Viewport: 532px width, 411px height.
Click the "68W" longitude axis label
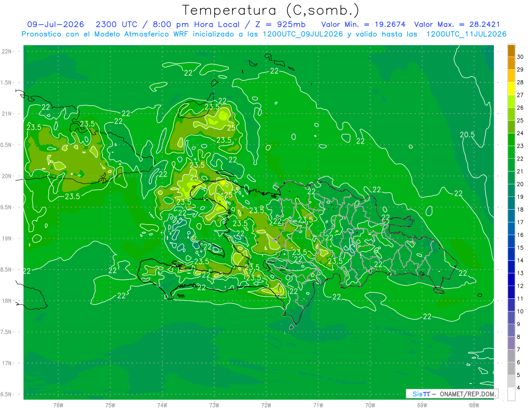(474, 405)
